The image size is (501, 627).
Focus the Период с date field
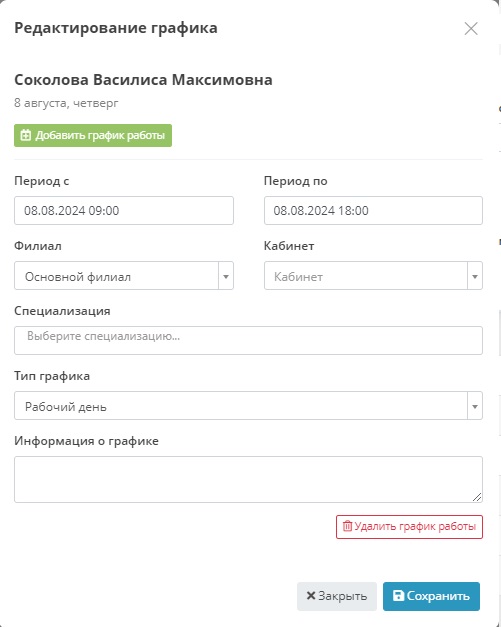pyautogui.click(x=124, y=210)
